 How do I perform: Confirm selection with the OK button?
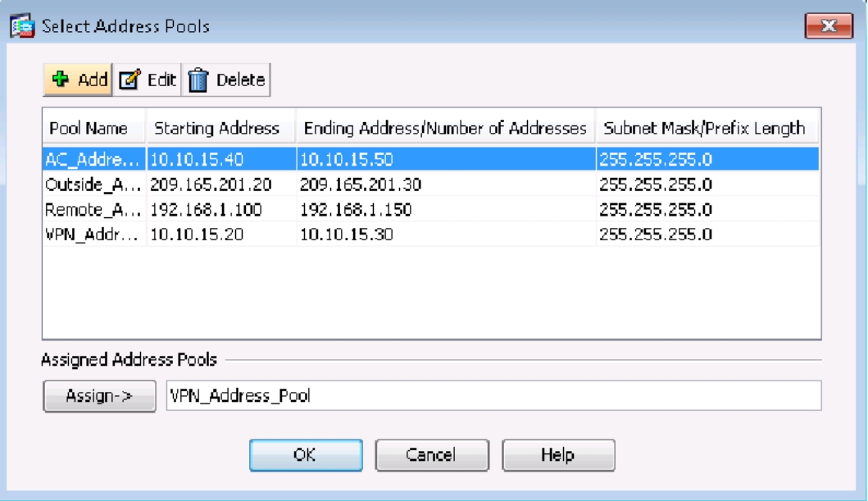pyautogui.click(x=305, y=455)
